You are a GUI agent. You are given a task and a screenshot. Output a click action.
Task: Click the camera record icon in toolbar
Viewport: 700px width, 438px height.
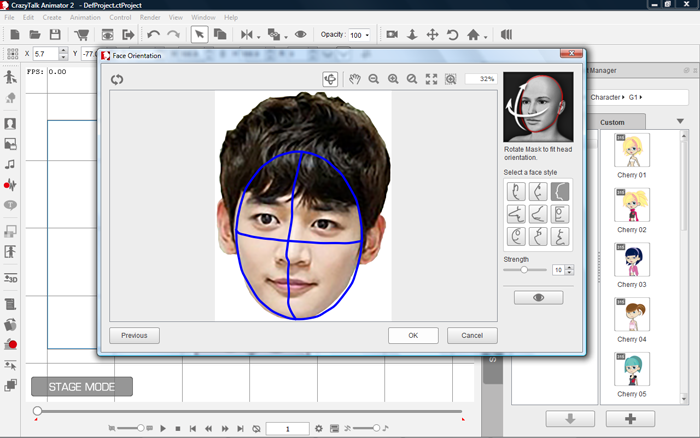click(392, 35)
